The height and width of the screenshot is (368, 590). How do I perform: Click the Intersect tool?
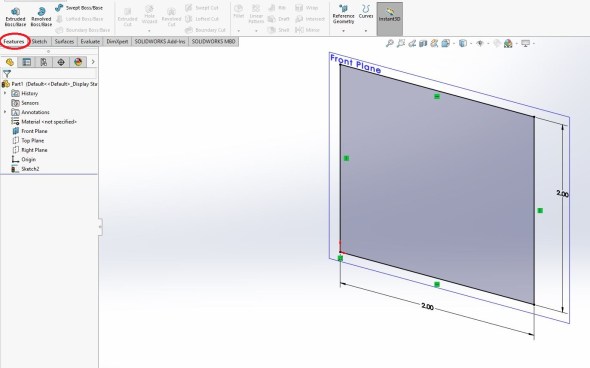pyautogui.click(x=310, y=19)
